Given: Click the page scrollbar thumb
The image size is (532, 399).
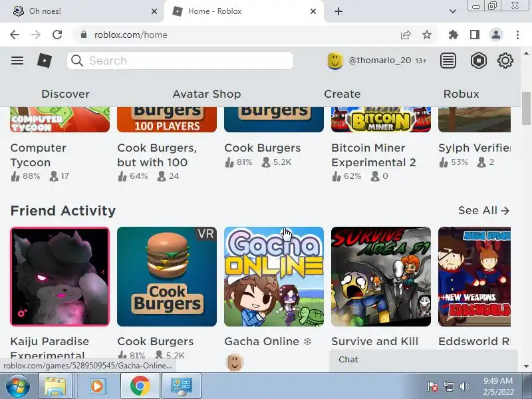Looking at the screenshot, I should tap(526, 108).
